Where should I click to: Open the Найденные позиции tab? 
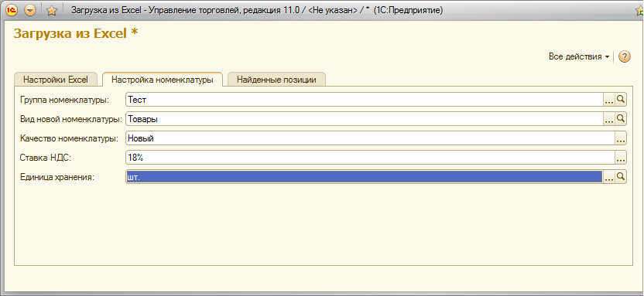pos(276,80)
